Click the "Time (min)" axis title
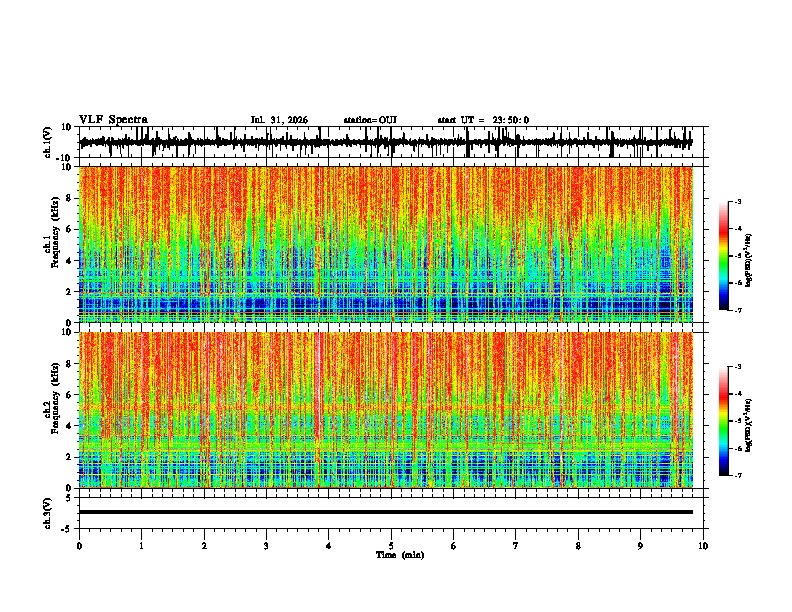The height and width of the screenshot is (612, 792). point(400,555)
